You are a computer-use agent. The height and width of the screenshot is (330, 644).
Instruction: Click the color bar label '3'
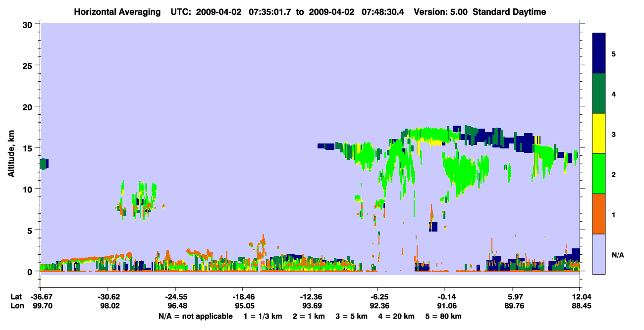click(x=614, y=134)
